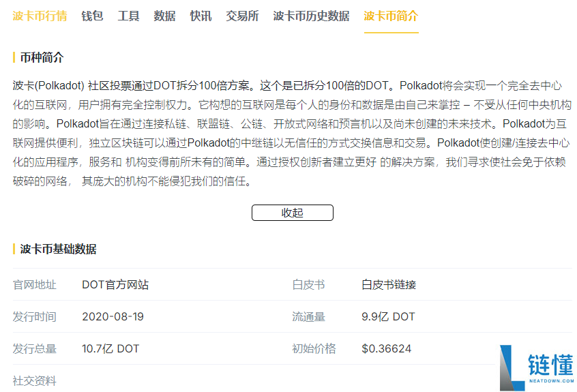The width and height of the screenshot is (577, 392).
Task: Switch to the 钱包 tab
Action: tap(92, 16)
